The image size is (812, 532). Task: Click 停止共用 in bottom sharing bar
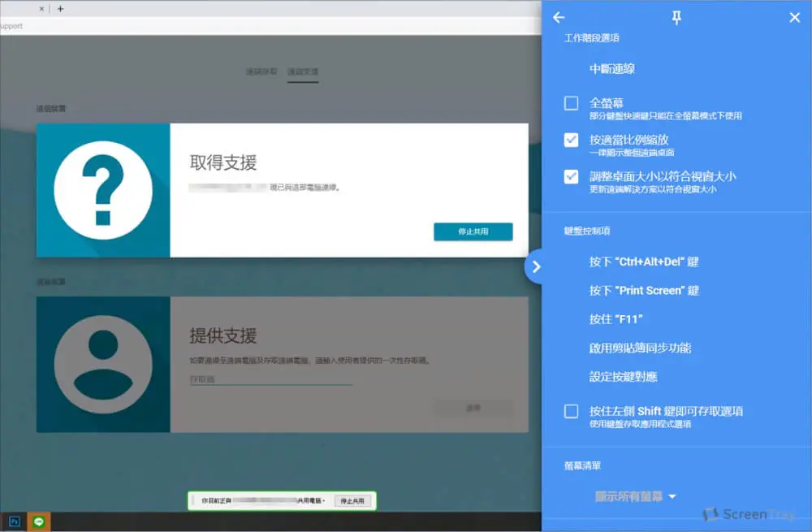[x=352, y=501]
